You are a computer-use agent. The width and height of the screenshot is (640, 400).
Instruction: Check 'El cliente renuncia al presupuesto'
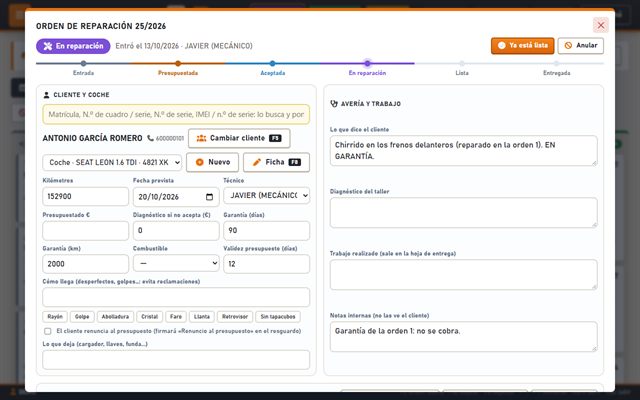(48, 331)
